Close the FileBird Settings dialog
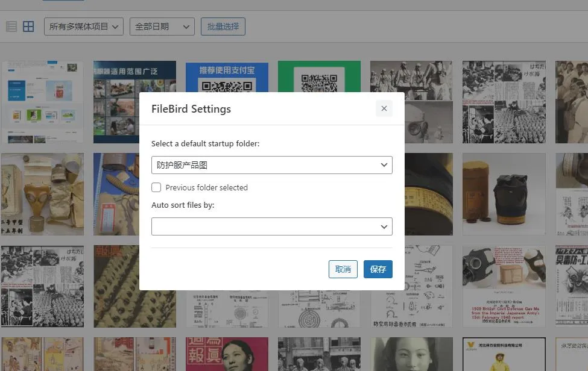This screenshot has width=588, height=371. click(384, 108)
